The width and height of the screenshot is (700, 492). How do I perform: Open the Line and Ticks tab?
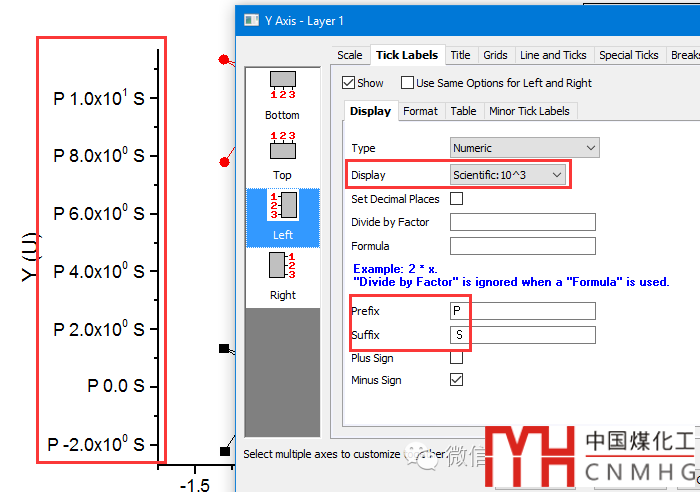click(553, 55)
